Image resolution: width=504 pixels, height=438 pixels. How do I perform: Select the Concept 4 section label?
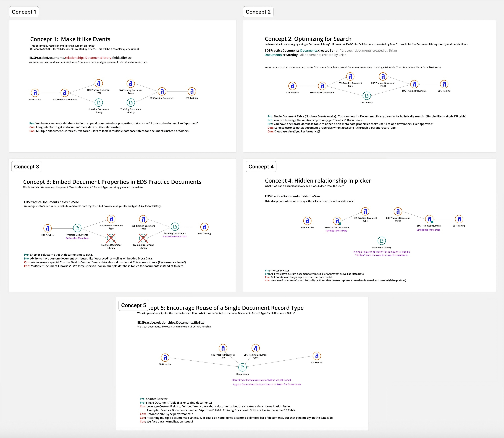[x=261, y=166]
